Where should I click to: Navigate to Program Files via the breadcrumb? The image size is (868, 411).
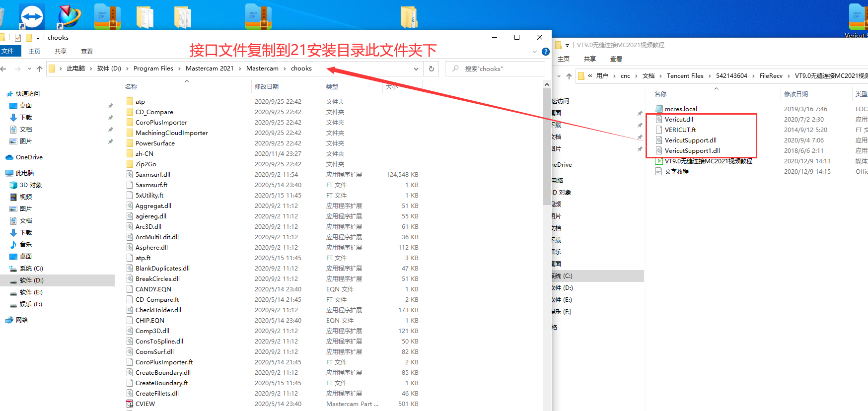[x=153, y=68]
